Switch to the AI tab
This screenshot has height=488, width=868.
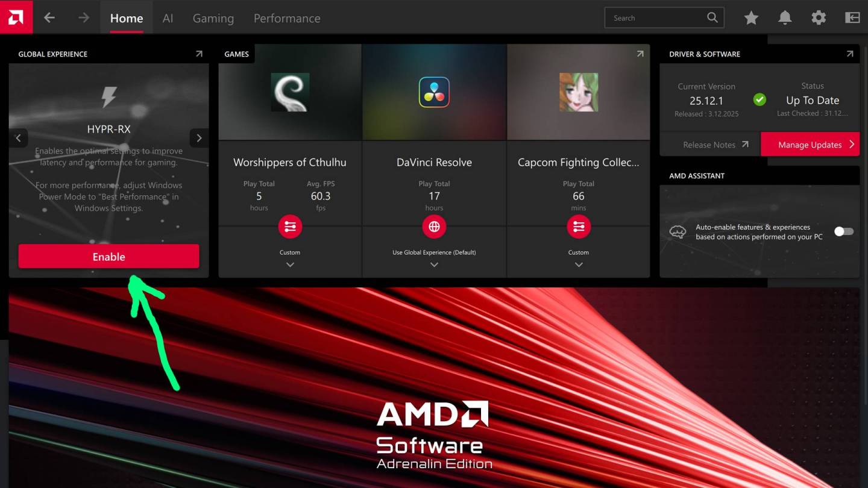coord(168,18)
